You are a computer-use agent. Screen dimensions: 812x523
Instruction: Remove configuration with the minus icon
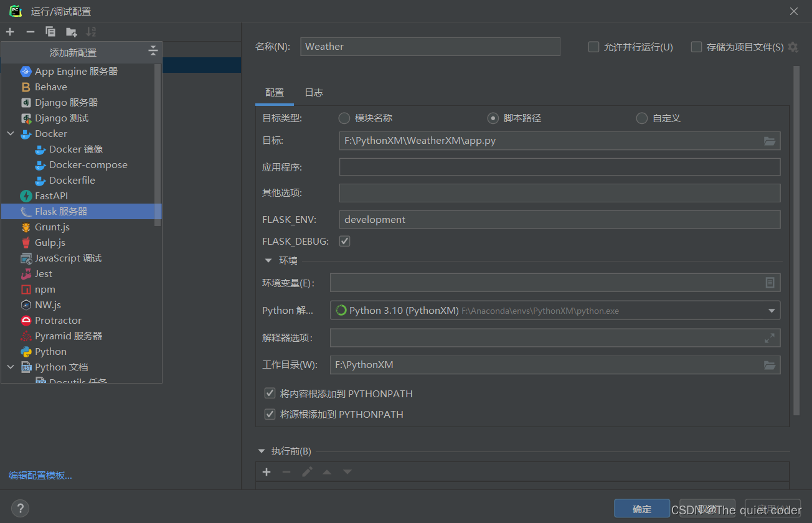coord(30,32)
